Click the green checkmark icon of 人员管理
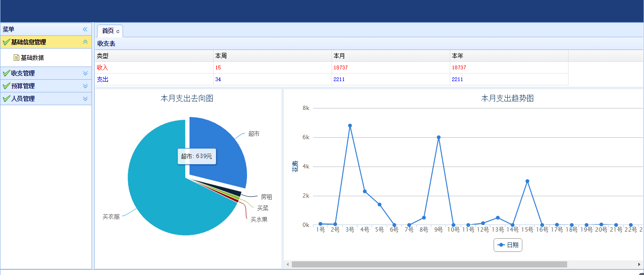 point(6,99)
